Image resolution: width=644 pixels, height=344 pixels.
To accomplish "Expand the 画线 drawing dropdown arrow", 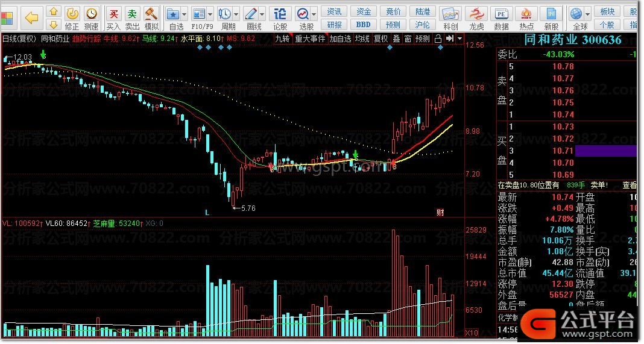I will (262, 15).
